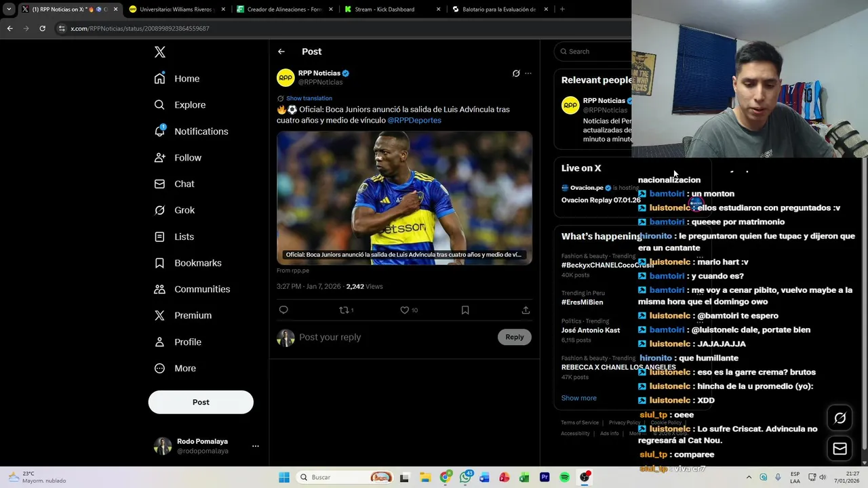
Task: Like the post with heart icon
Action: coord(405,310)
